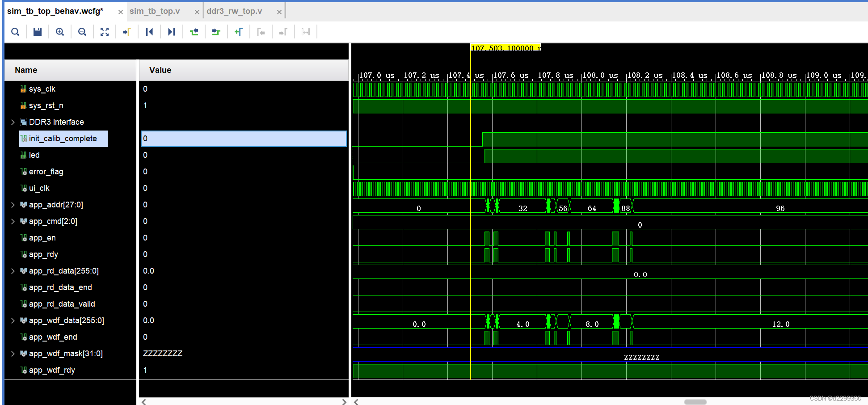Click the app_en signal icon

coord(23,238)
